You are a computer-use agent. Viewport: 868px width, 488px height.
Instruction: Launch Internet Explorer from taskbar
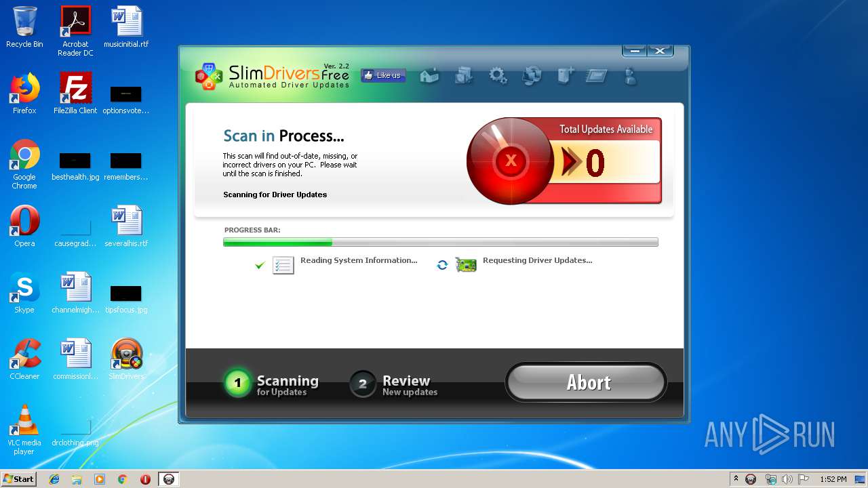point(54,479)
